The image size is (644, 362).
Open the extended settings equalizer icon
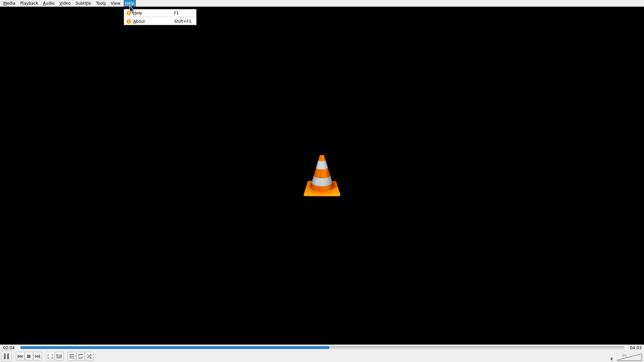pyautogui.click(x=59, y=356)
